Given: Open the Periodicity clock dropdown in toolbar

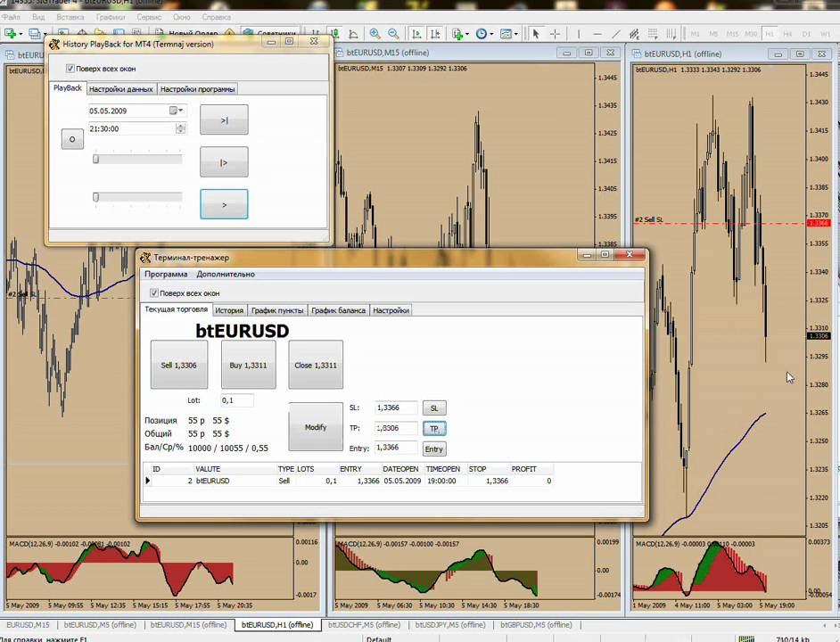Looking at the screenshot, I should 483,34.
